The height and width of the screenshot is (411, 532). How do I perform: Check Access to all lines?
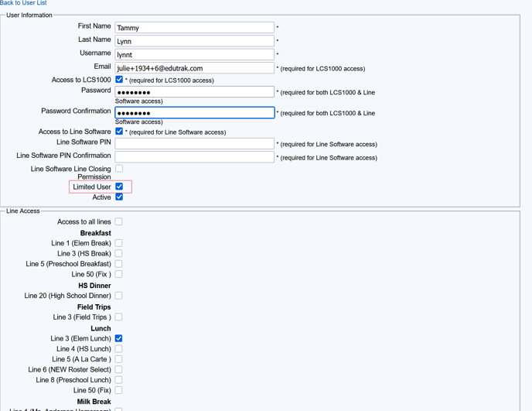tap(118, 221)
